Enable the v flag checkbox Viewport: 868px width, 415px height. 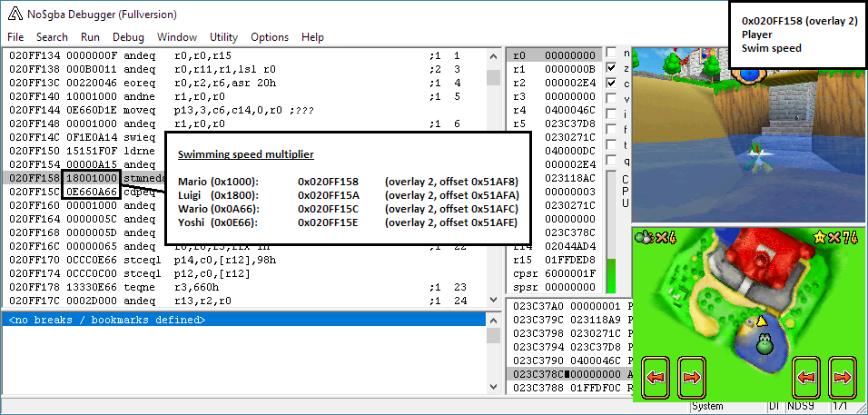pos(611,97)
